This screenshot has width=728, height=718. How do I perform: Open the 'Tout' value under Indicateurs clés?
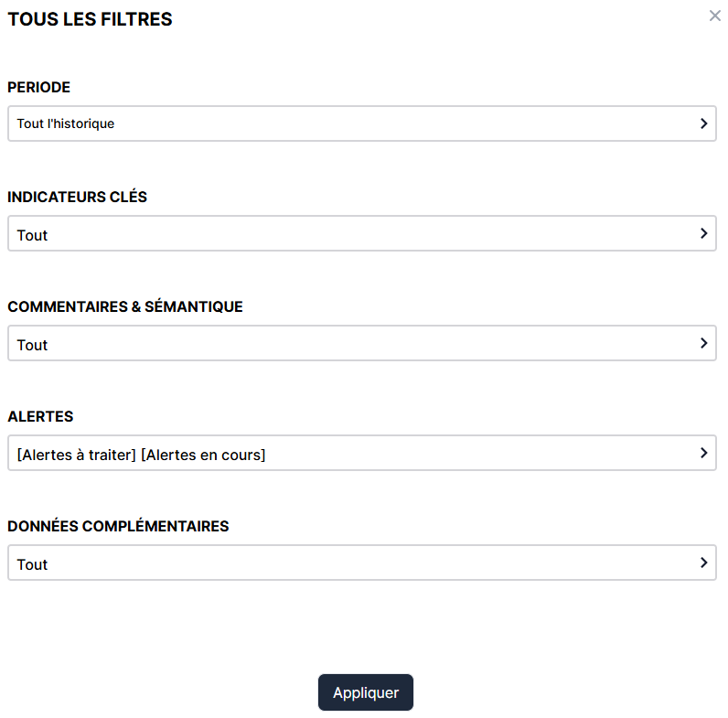[x=32, y=235]
